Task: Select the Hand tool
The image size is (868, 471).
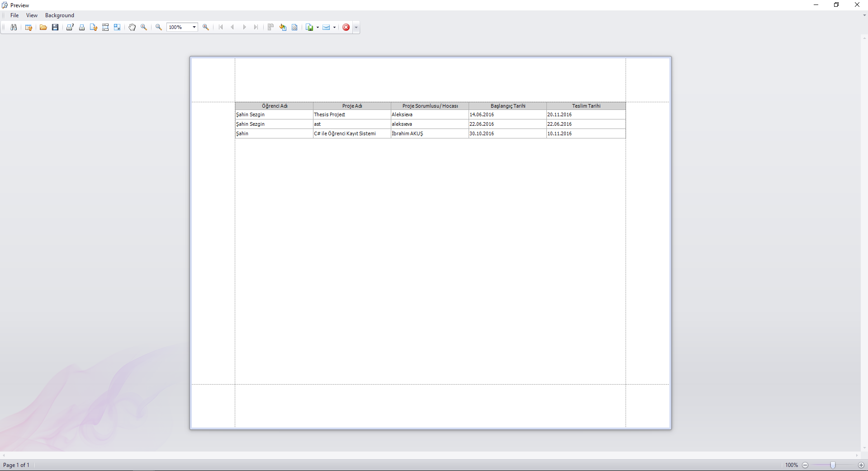Action: 132,27
